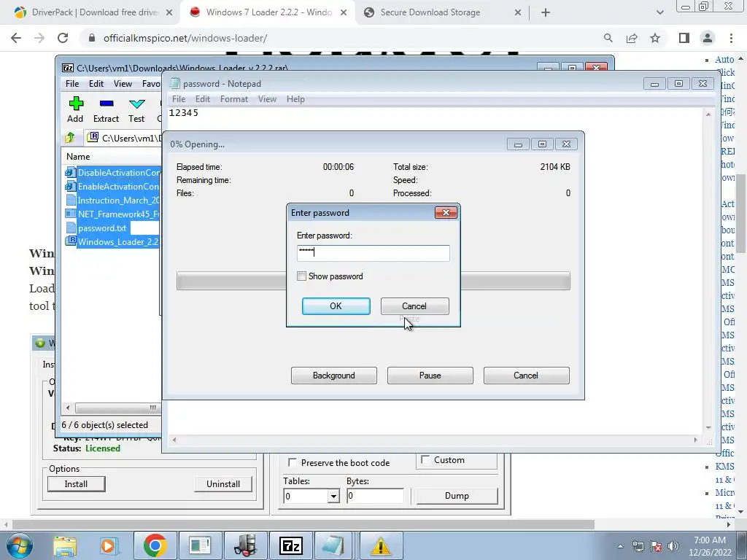This screenshot has width=747, height=560.
Task: Pause the Opening operation
Action: coord(430,376)
